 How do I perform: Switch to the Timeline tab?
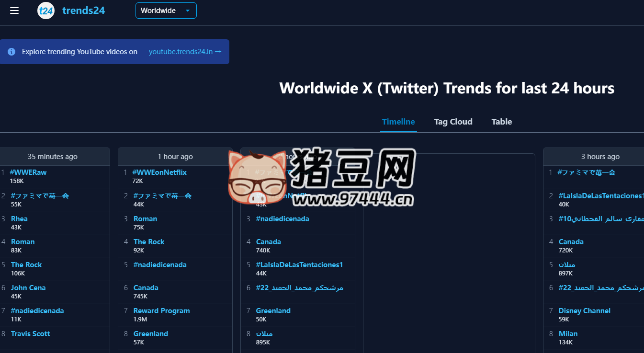[x=398, y=122]
